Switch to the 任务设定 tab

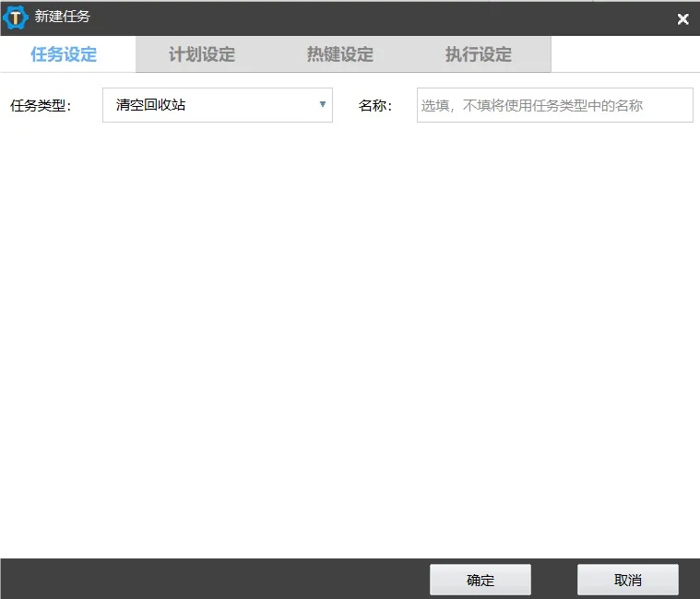(64, 54)
